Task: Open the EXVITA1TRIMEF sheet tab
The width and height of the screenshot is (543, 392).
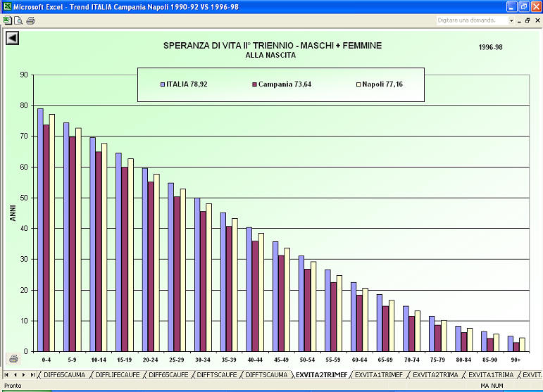Action: tap(379, 374)
